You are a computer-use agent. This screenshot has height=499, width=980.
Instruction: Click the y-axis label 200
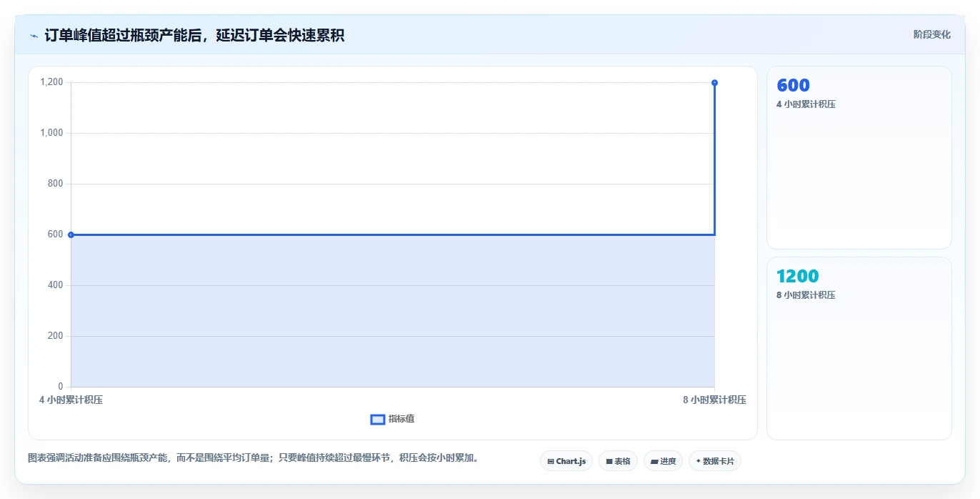tap(56, 336)
